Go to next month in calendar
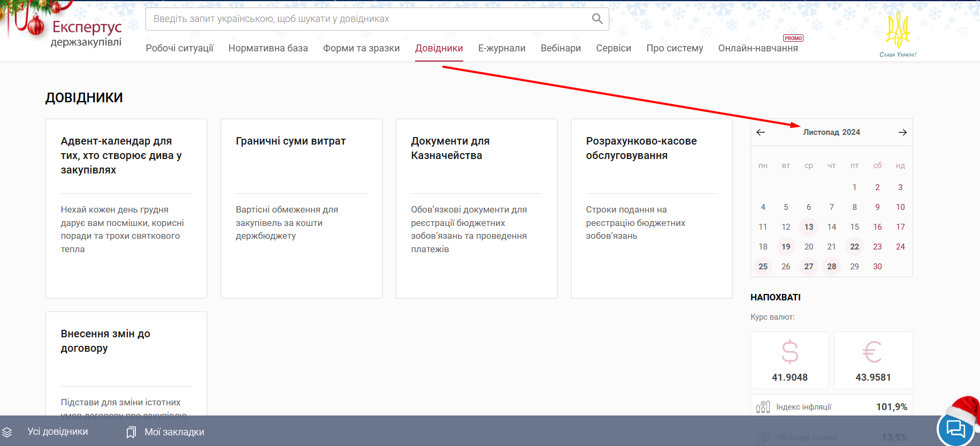 pyautogui.click(x=902, y=132)
